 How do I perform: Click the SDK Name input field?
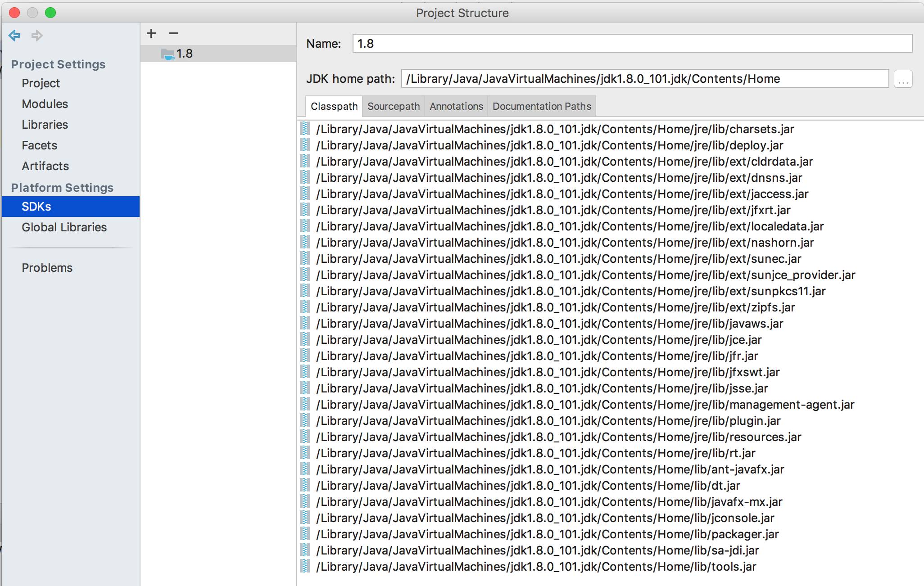pyautogui.click(x=632, y=44)
